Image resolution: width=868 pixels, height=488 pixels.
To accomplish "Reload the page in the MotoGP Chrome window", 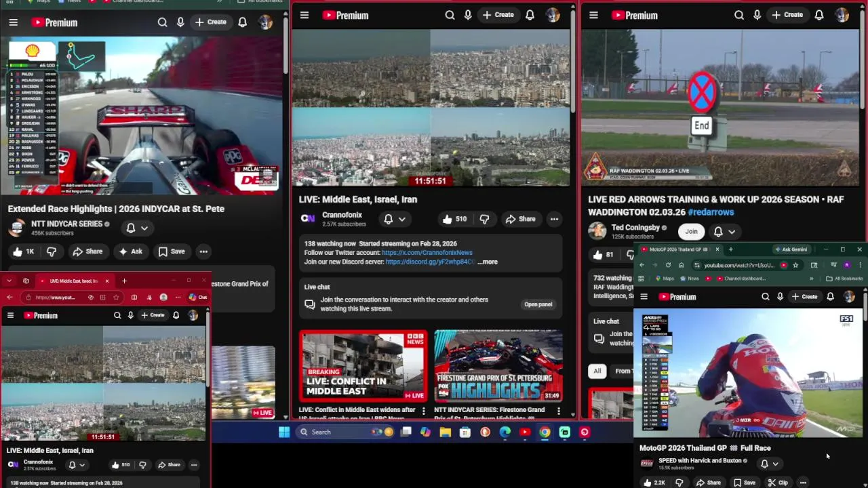I will (x=668, y=265).
